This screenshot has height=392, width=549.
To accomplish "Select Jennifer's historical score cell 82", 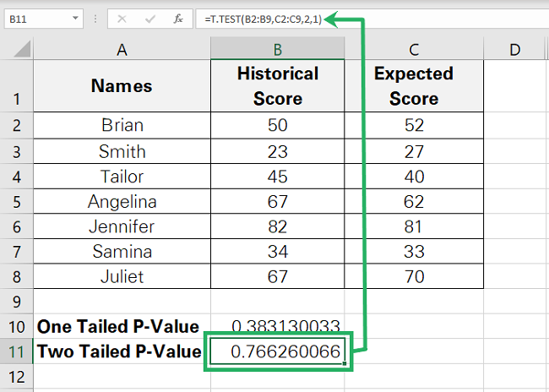I will [278, 226].
